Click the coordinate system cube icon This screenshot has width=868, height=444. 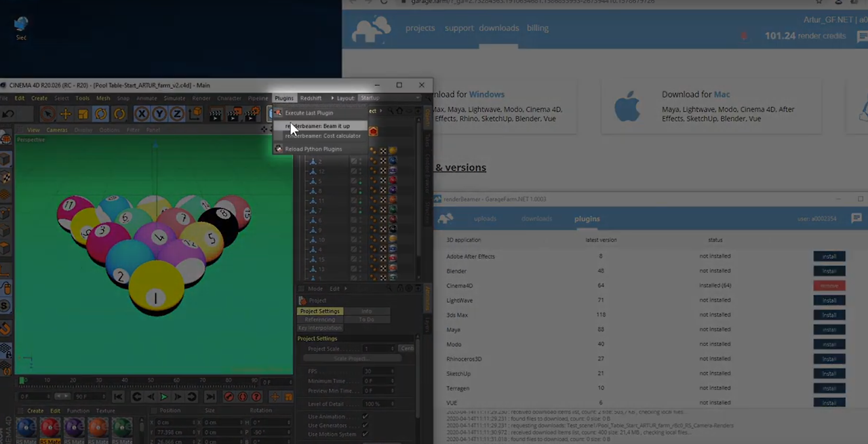tap(195, 113)
